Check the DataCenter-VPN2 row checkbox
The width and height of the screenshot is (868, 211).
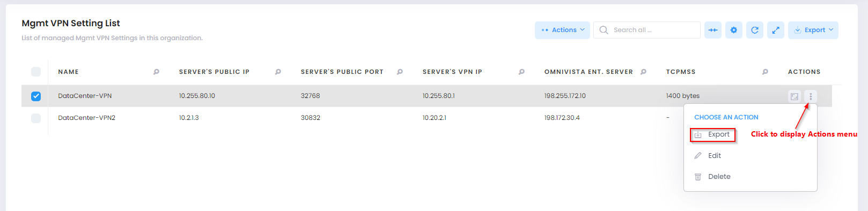(36, 118)
